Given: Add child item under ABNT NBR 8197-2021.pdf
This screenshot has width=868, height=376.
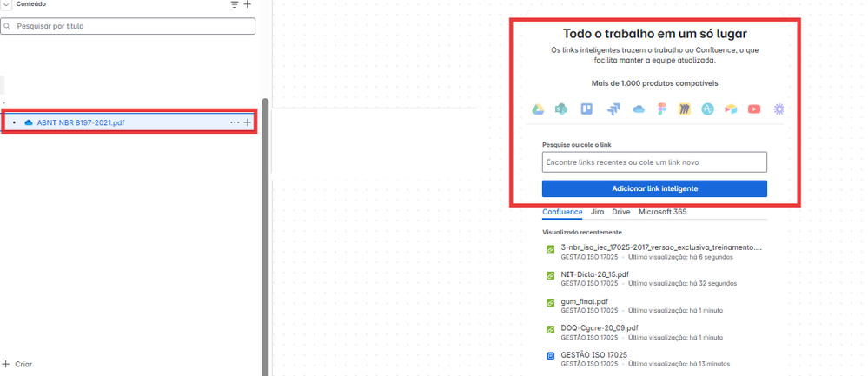Looking at the screenshot, I should pyautogui.click(x=248, y=122).
